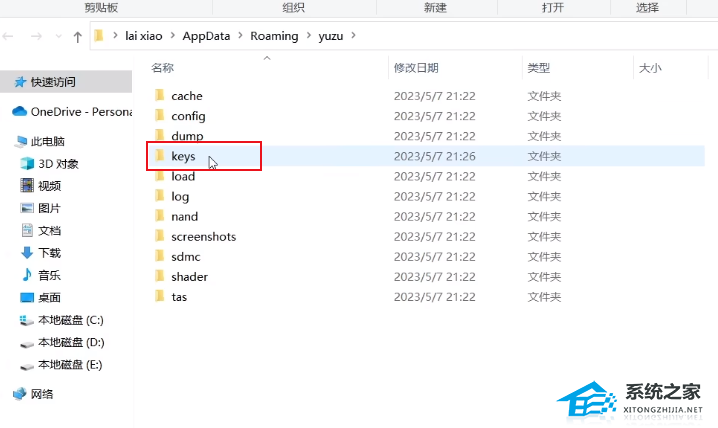The image size is (718, 428).
Task: Go up one folder level
Action: click(77, 37)
